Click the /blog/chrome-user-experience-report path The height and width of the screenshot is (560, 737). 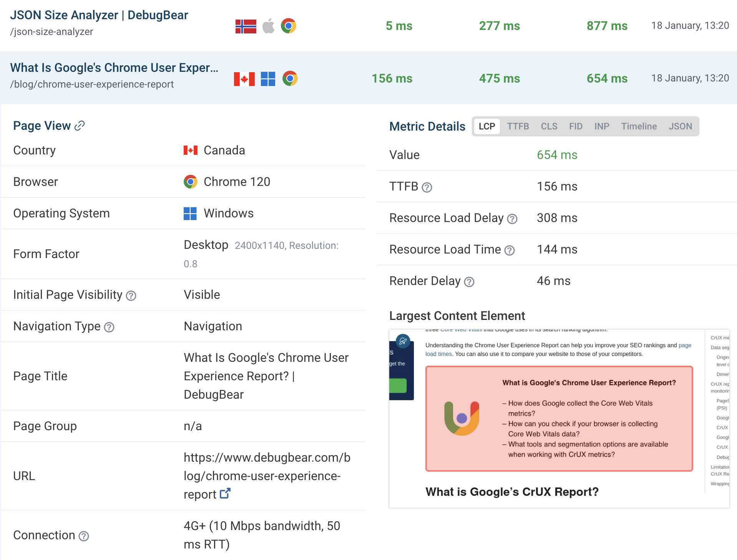(92, 84)
